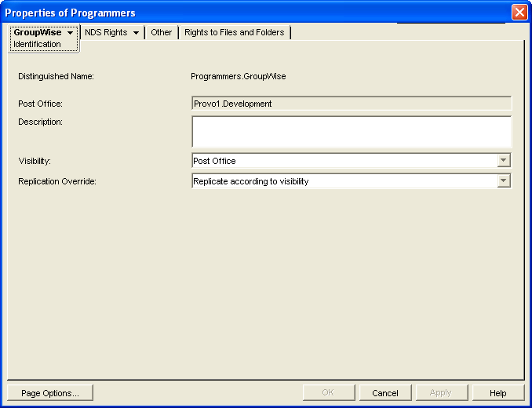Expand the Visibility dropdown arrow

[504, 160]
